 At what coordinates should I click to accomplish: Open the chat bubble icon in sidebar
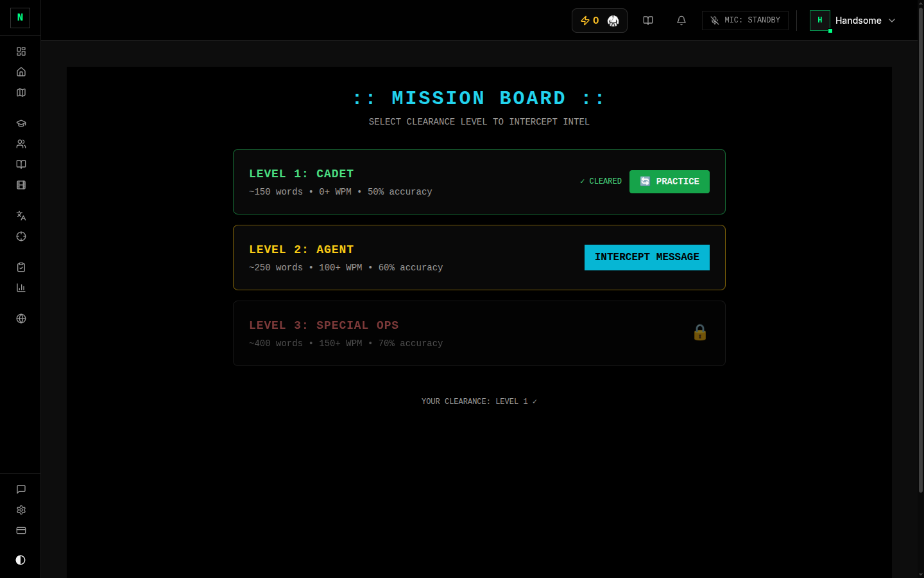(x=21, y=489)
